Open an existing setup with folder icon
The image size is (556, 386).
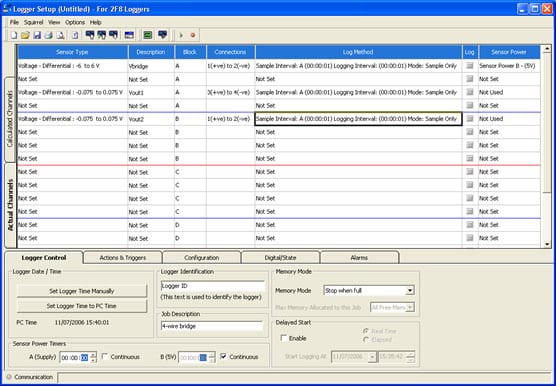pyautogui.click(x=25, y=35)
